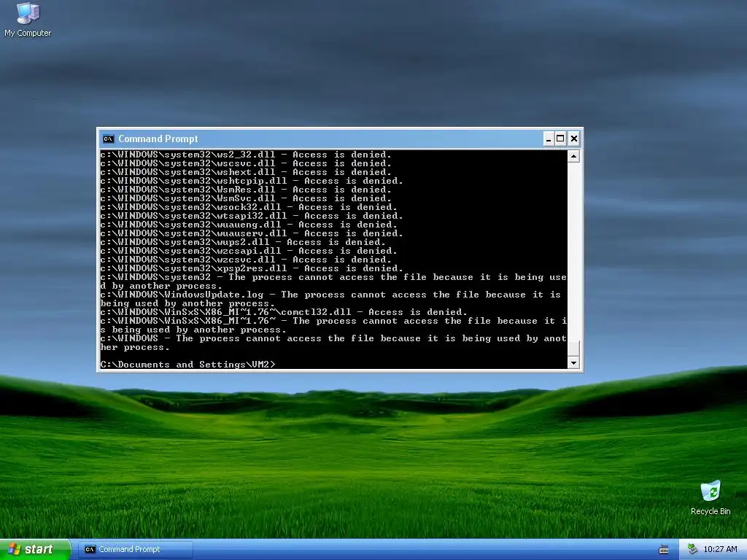747x560 pixels.
Task: Click the WsmSvc.dll access denied line
Action: (246, 198)
